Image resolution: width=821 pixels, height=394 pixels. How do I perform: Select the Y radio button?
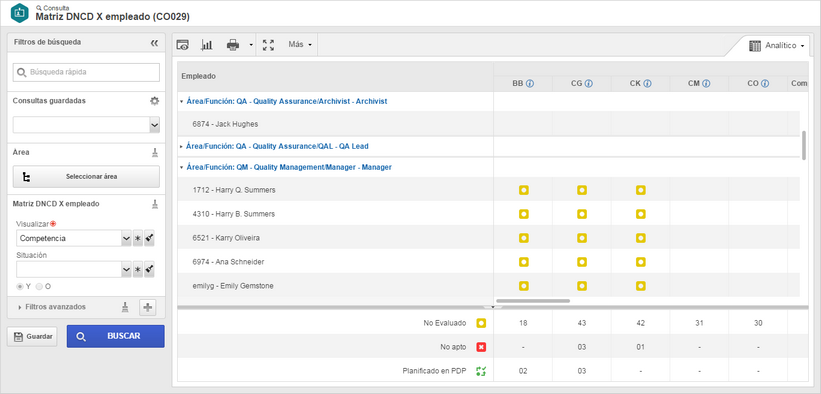tap(20, 287)
